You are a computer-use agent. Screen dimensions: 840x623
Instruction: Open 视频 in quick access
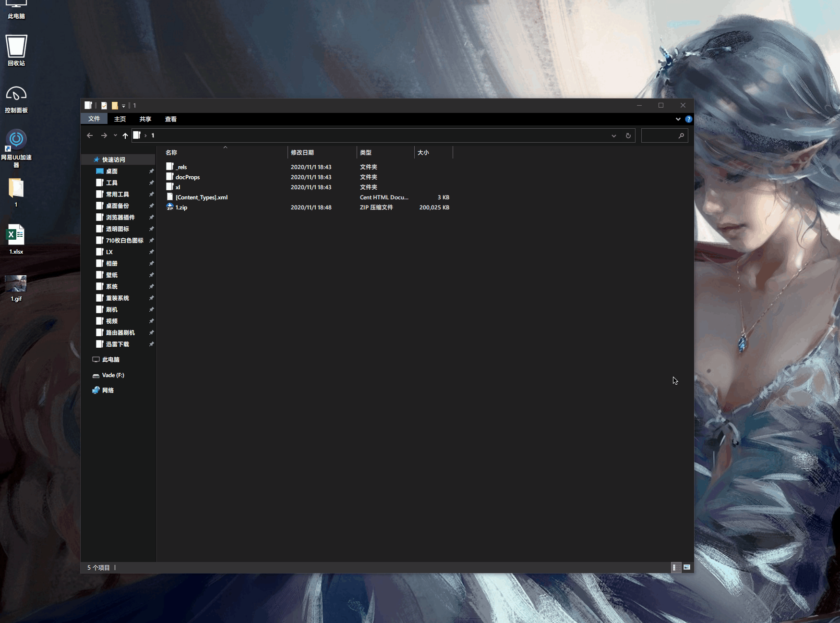click(111, 321)
